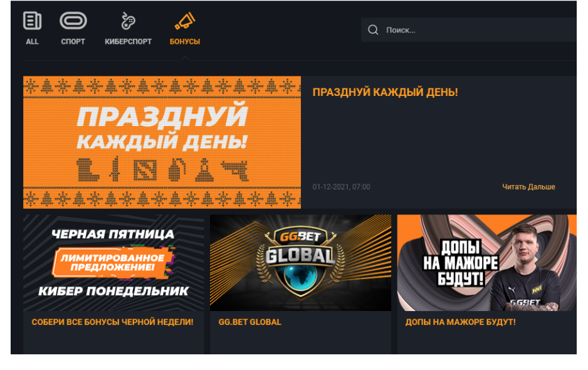Open the GG.BET Global shield image
588x370 pixels.
point(300,263)
